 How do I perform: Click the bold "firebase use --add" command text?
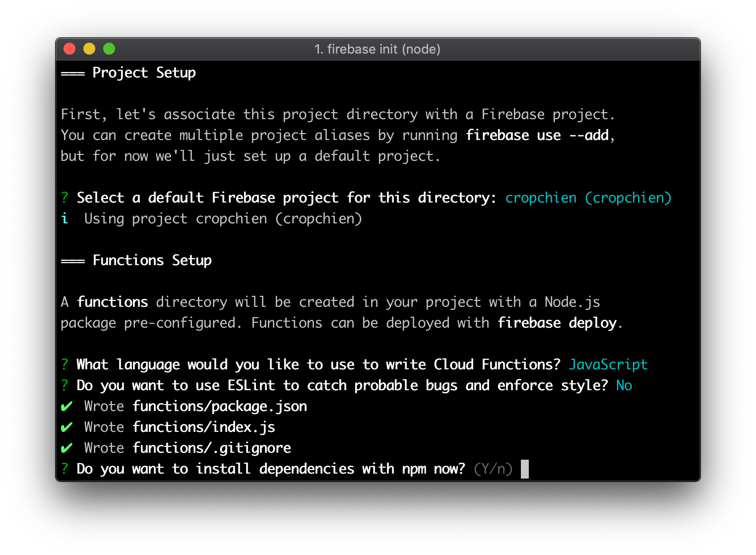537,135
